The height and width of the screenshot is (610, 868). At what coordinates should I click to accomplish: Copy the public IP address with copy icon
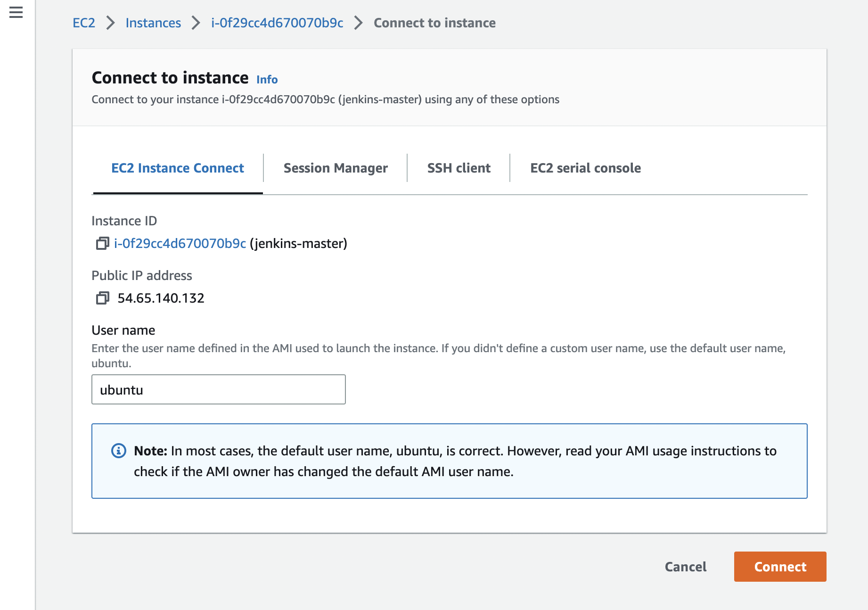(x=102, y=298)
